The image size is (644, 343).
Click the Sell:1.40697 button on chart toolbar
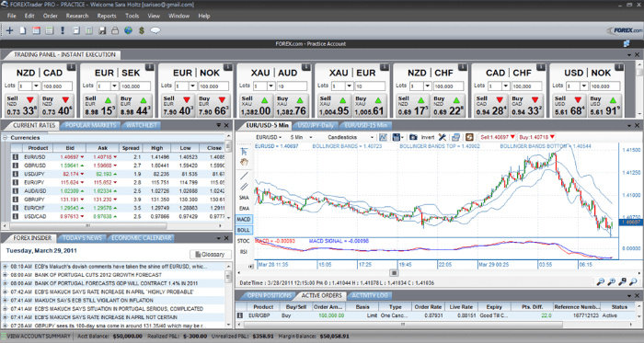click(497, 137)
